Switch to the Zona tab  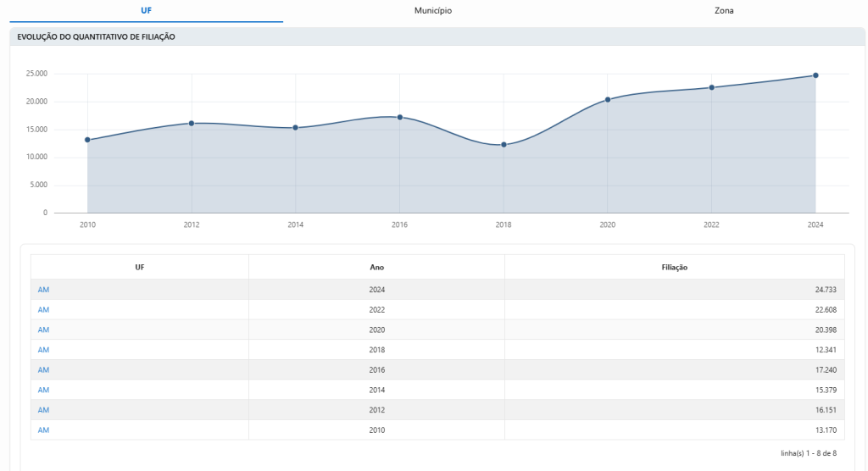pos(724,10)
